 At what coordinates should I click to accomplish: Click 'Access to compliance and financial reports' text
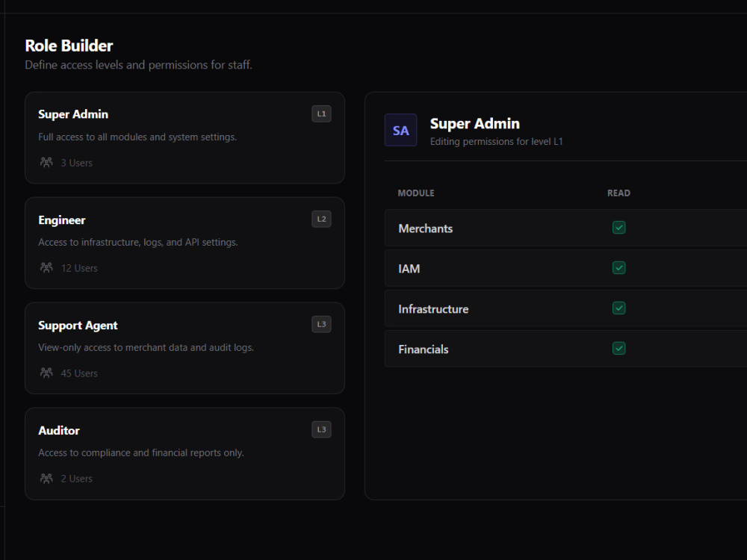coord(141,452)
